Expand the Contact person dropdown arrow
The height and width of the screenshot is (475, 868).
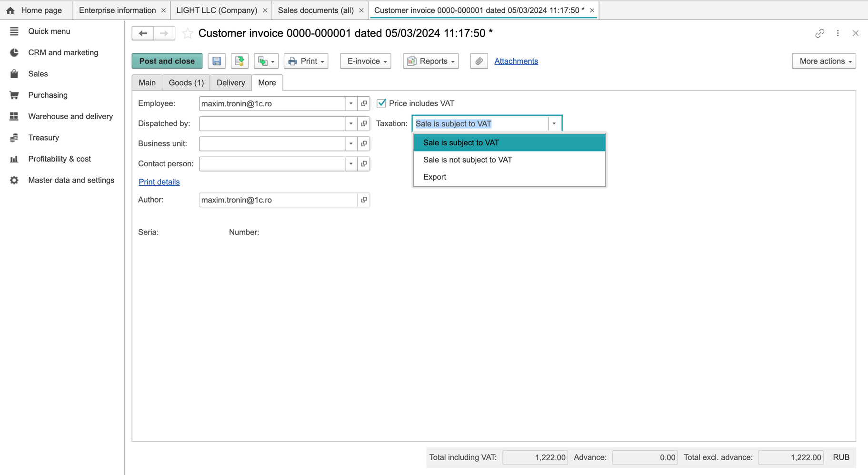click(351, 163)
